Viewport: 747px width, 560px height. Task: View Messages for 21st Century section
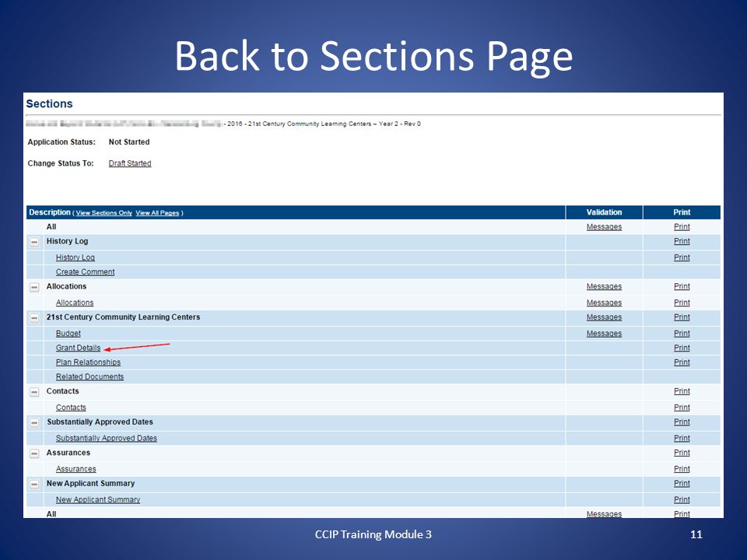pos(604,317)
